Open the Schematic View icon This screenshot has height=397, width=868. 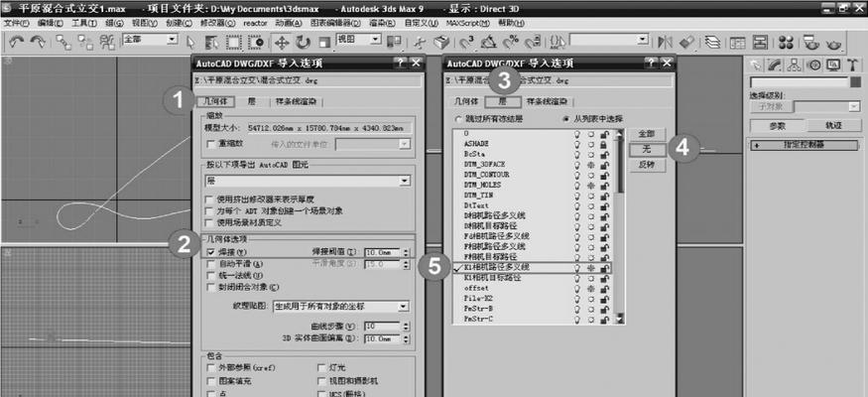[x=760, y=43]
